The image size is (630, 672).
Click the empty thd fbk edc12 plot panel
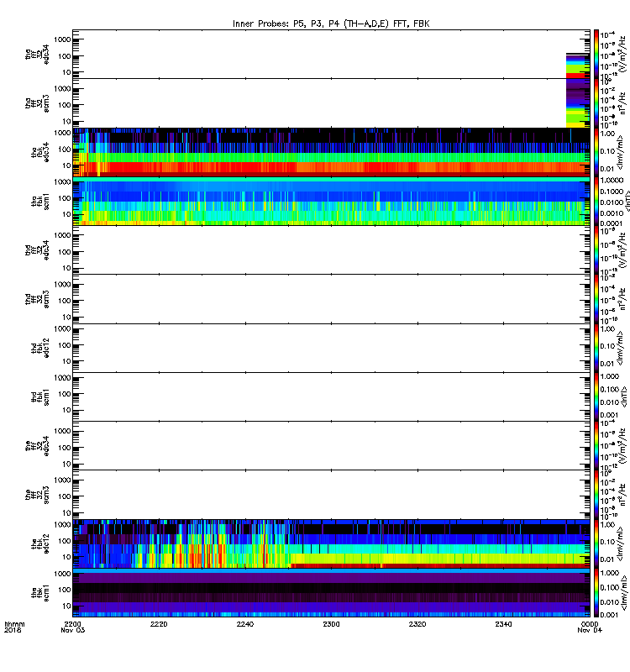click(x=331, y=348)
